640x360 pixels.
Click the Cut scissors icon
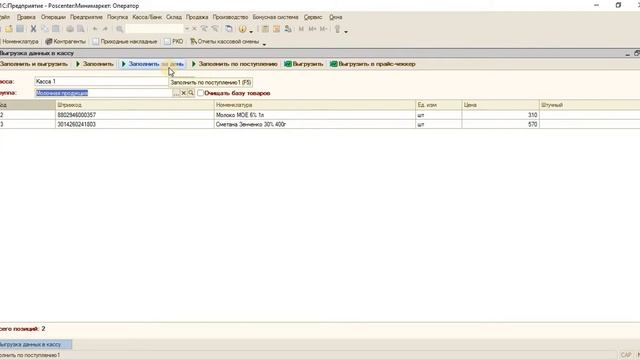[33, 29]
